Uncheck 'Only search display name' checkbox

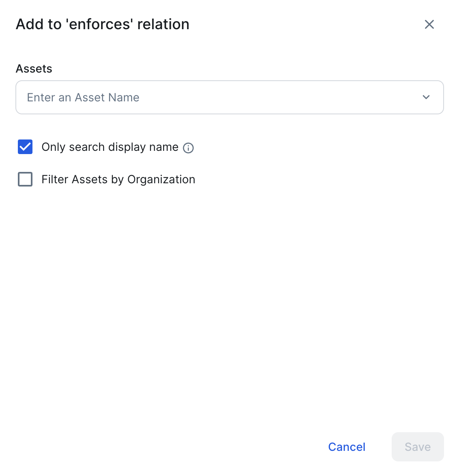click(25, 147)
